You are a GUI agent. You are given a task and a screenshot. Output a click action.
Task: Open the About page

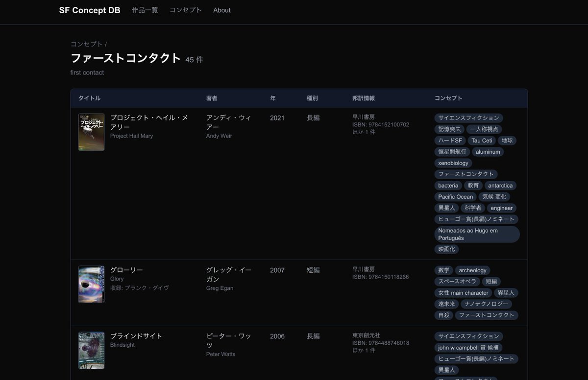click(222, 10)
